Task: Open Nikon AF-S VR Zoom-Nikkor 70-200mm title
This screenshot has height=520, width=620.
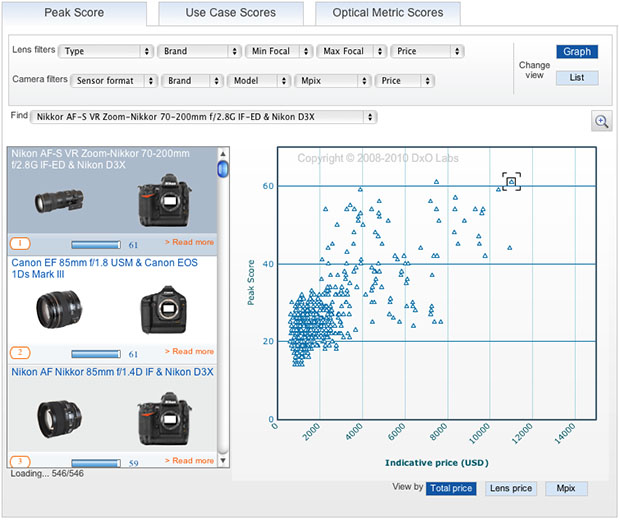Action: (100, 159)
